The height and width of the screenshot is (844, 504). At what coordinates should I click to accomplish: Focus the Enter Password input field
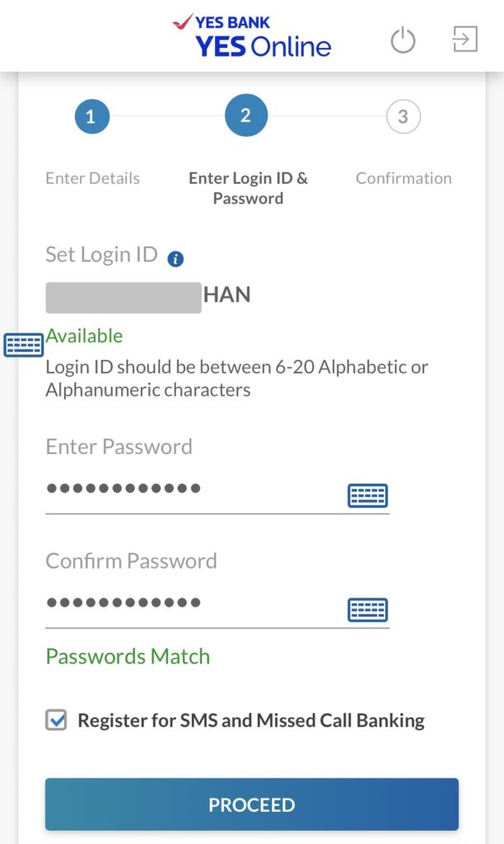[194, 490]
